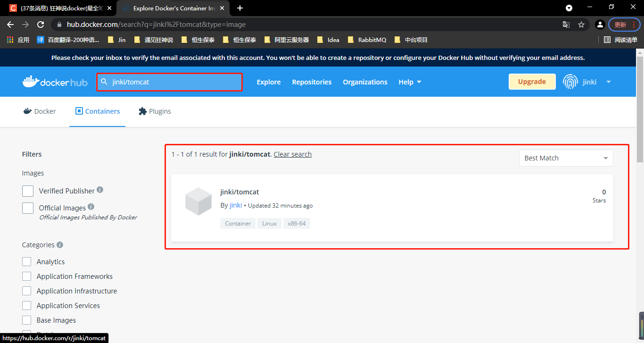The width and height of the screenshot is (644, 343).
Task: Click the search magnifier icon
Action: click(104, 82)
